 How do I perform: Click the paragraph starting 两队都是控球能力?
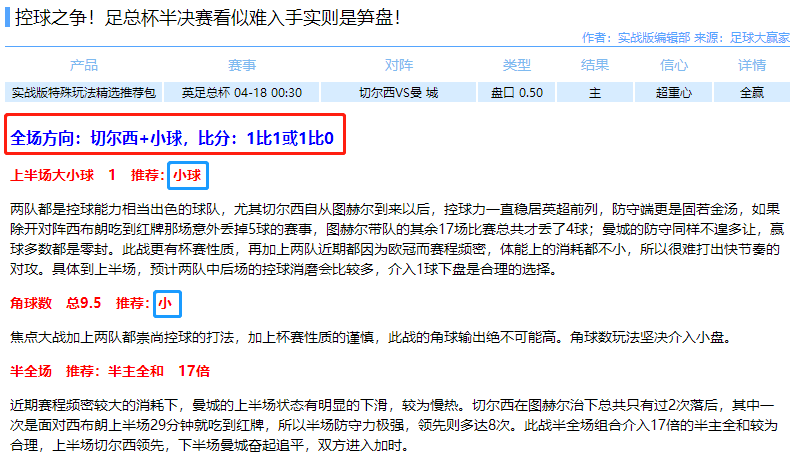[397, 239]
